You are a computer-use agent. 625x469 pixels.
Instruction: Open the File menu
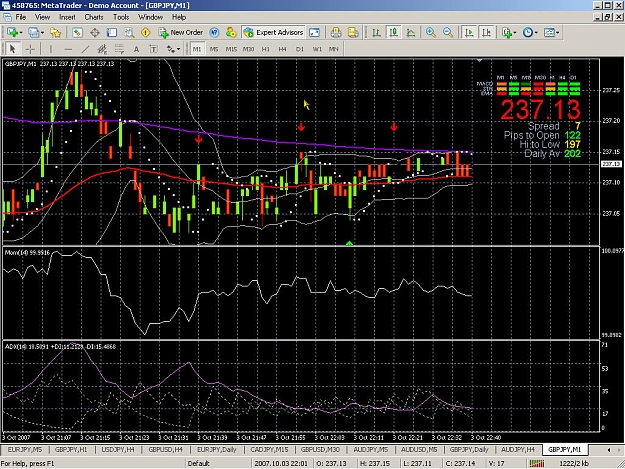[x=21, y=17]
